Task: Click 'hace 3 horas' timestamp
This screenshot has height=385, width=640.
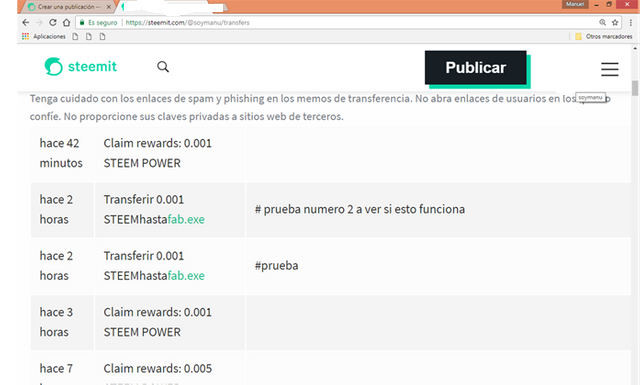Action: (x=56, y=322)
